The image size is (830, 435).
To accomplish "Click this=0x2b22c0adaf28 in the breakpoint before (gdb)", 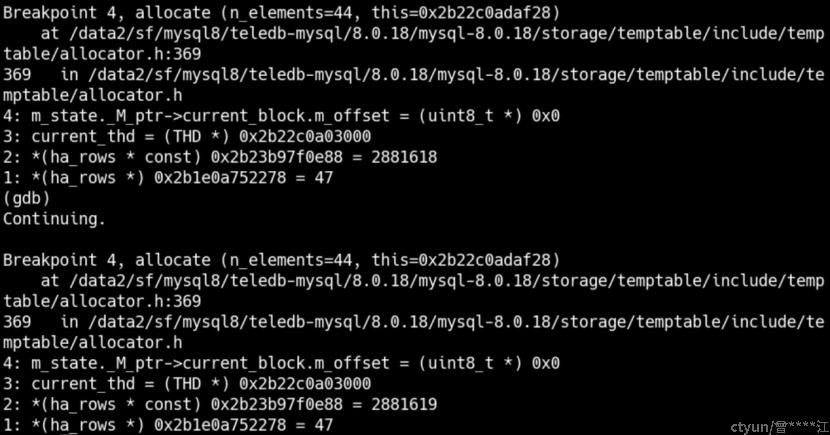I will click(x=461, y=13).
